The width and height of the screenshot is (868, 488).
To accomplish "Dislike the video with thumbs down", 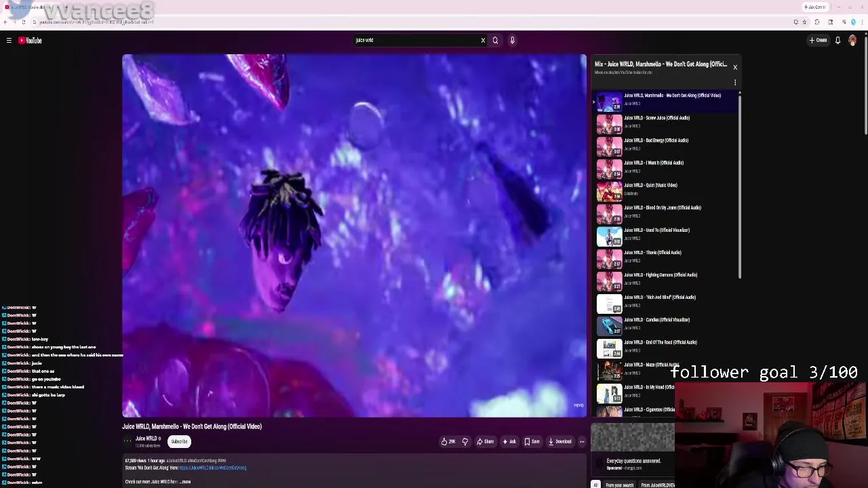I will pyautogui.click(x=465, y=442).
